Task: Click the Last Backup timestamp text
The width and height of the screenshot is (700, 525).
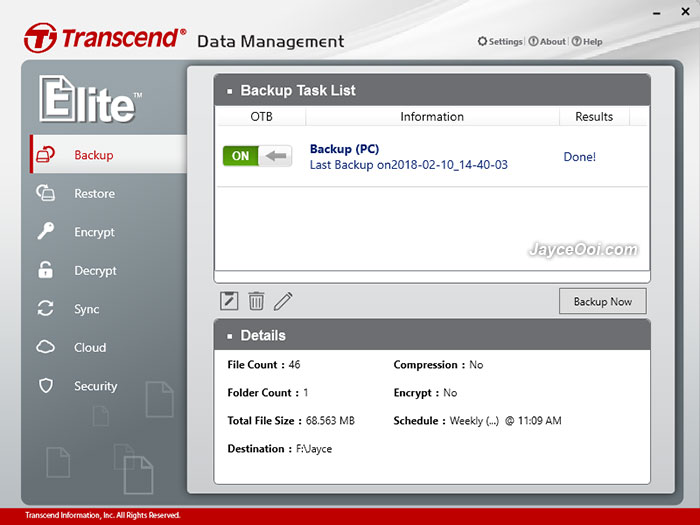Action: click(x=409, y=165)
